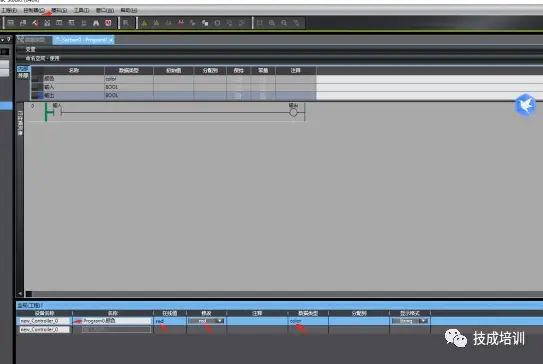Click the sixth icon in the first toolbar group
This screenshot has height=364, width=543.
pos(71,23)
